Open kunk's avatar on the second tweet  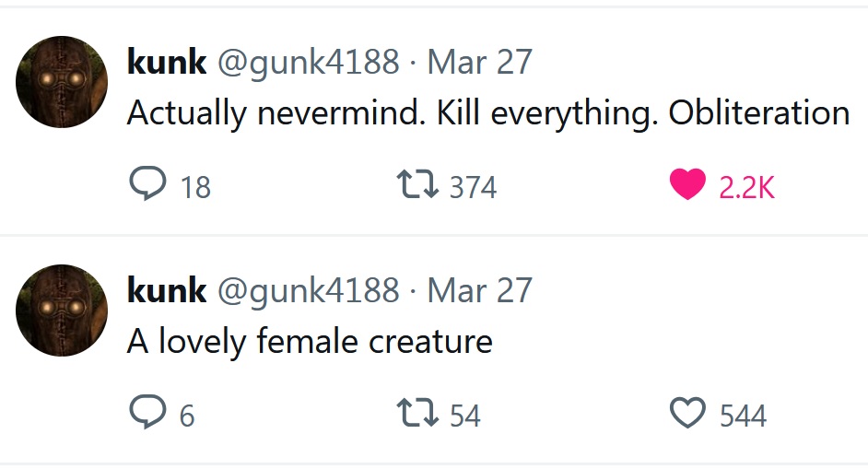click(62, 311)
